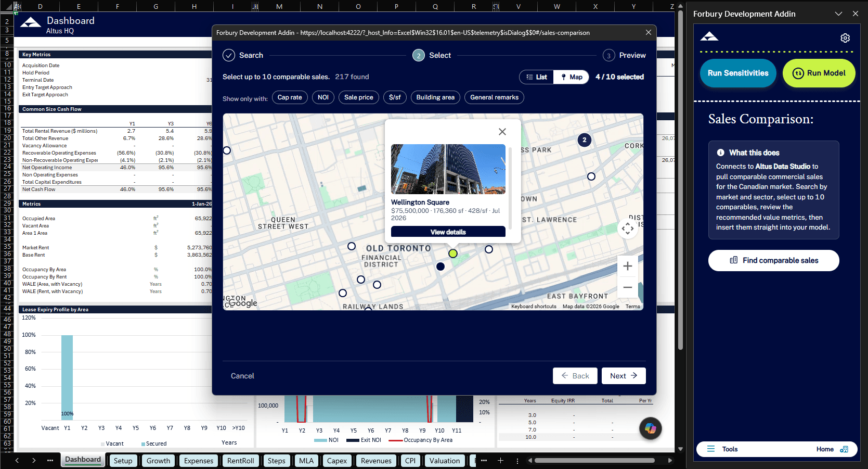Click the horizontal scrollbar right arrow
Image resolution: width=868 pixels, height=469 pixels.
click(670, 461)
